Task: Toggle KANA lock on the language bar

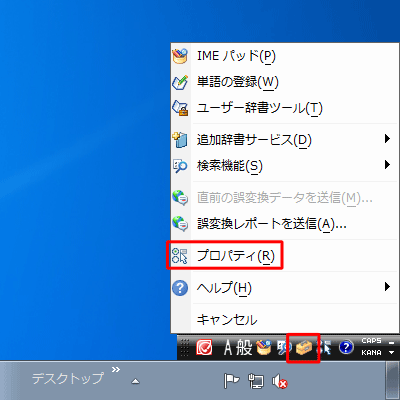Action: tap(371, 352)
